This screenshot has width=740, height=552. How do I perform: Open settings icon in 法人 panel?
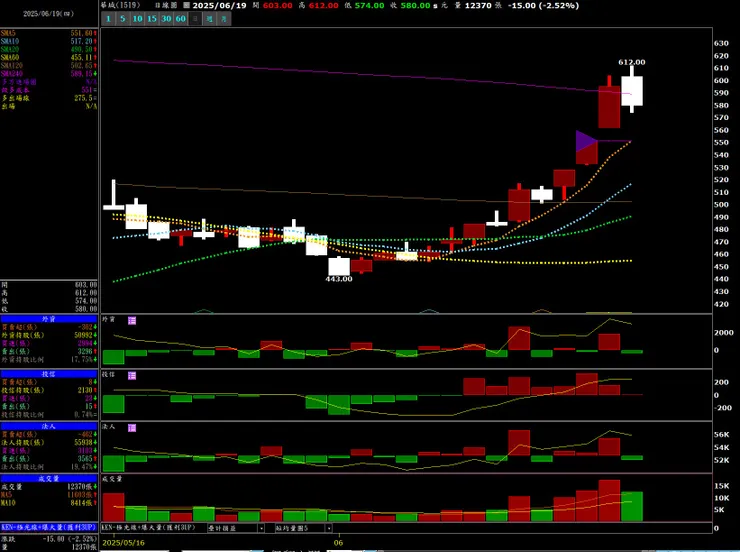point(132,427)
